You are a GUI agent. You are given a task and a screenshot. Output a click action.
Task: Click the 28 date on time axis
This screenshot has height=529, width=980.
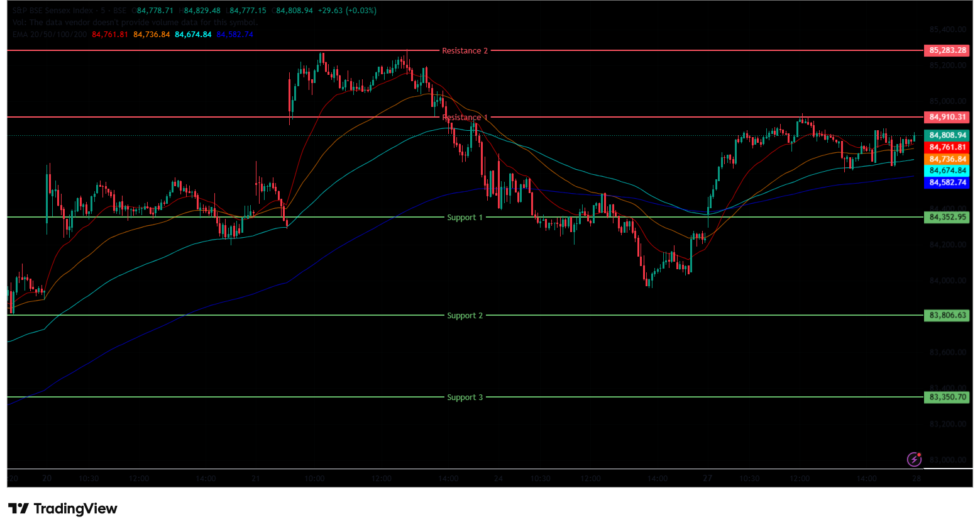917,479
